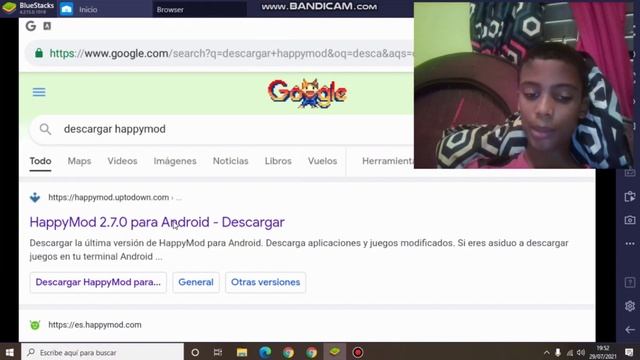Image resolution: width=640 pixels, height=360 pixels.
Task: Switch to the Libros results tab
Action: 278,161
